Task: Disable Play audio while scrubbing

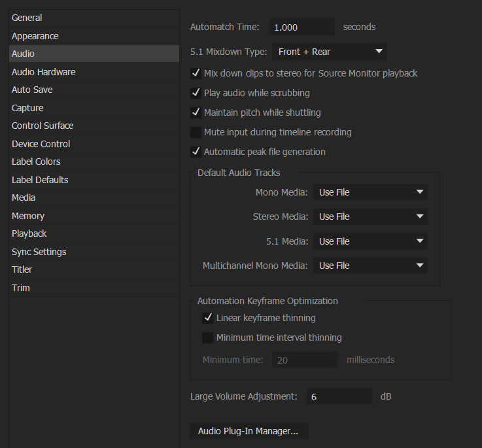Action: click(x=196, y=93)
